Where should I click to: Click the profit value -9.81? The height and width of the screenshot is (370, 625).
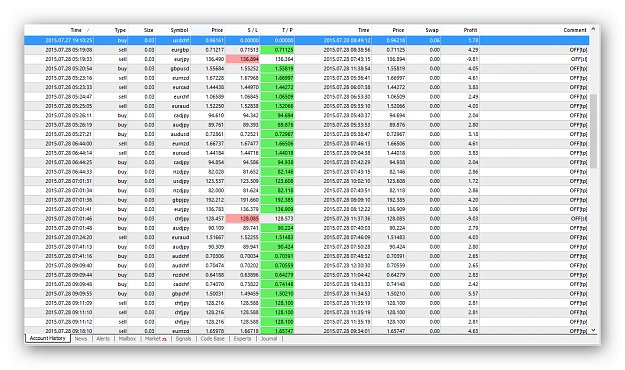point(472,59)
